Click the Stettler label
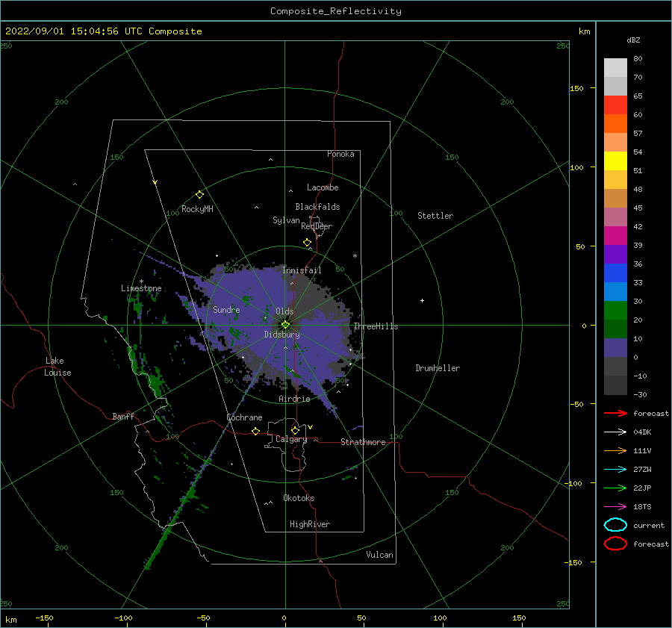The width and height of the screenshot is (672, 628). [435, 216]
